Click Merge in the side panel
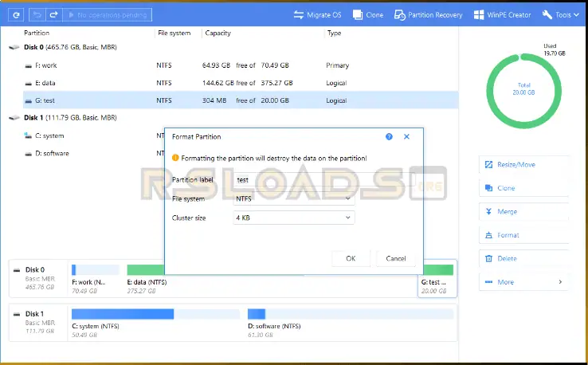Screen dimensions: 588x365 [523, 211]
